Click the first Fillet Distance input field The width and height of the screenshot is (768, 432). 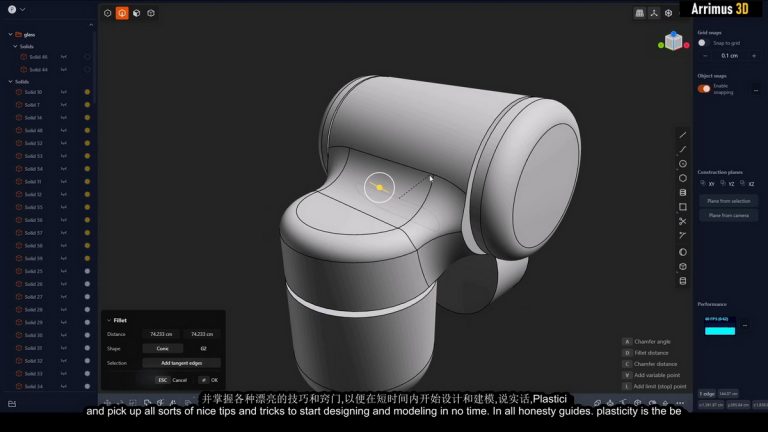coord(160,334)
